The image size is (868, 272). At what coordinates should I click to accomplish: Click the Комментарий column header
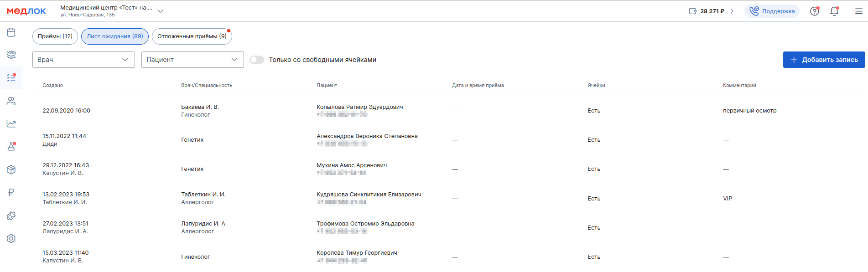click(739, 85)
